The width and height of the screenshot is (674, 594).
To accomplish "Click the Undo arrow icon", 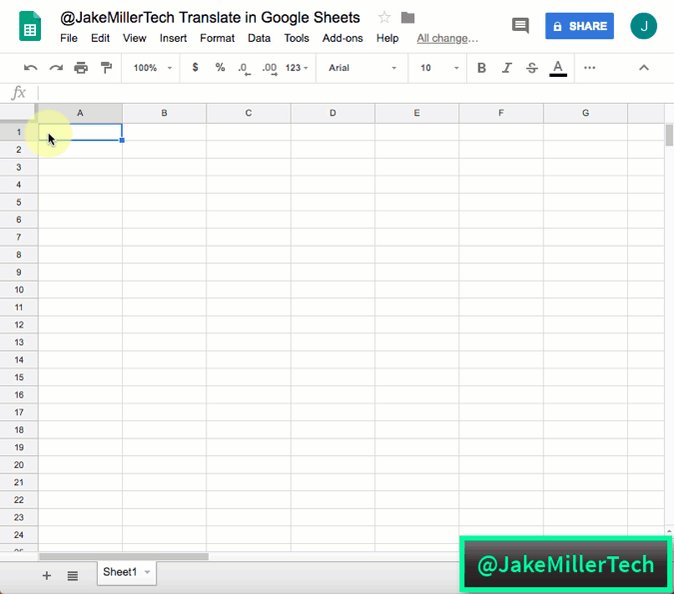I will pos(30,67).
